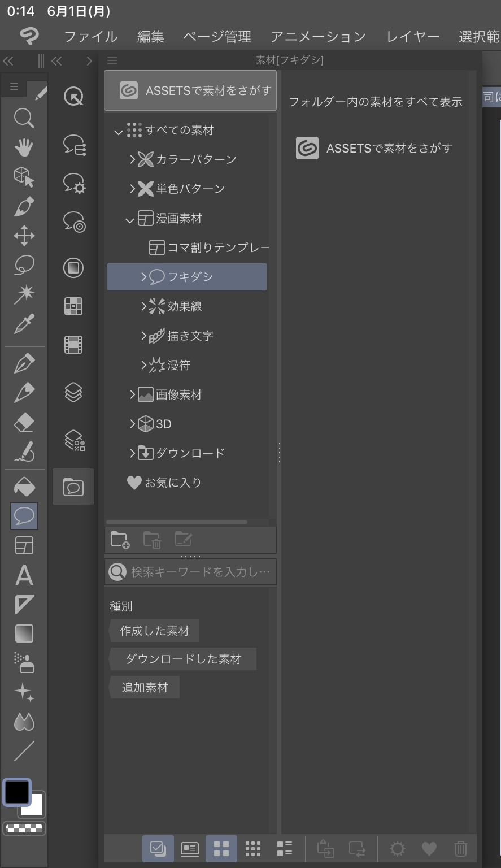Expand the 3D folder
Screen dimensions: 501x868
point(132,424)
